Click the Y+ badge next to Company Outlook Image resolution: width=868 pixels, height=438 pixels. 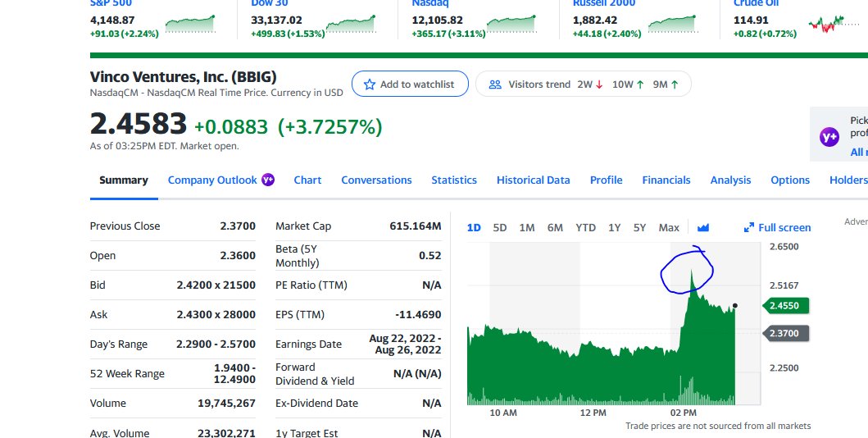(268, 180)
